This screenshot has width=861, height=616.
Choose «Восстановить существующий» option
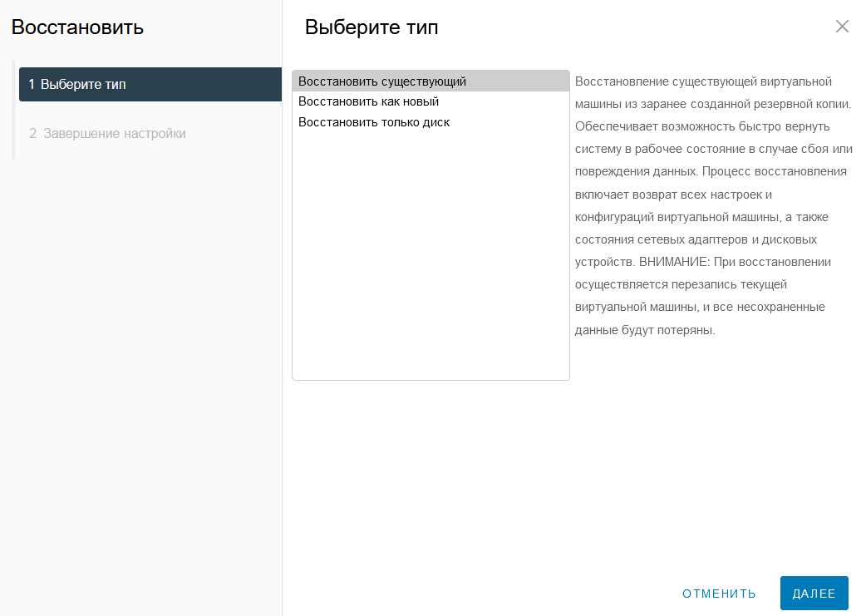pos(430,81)
